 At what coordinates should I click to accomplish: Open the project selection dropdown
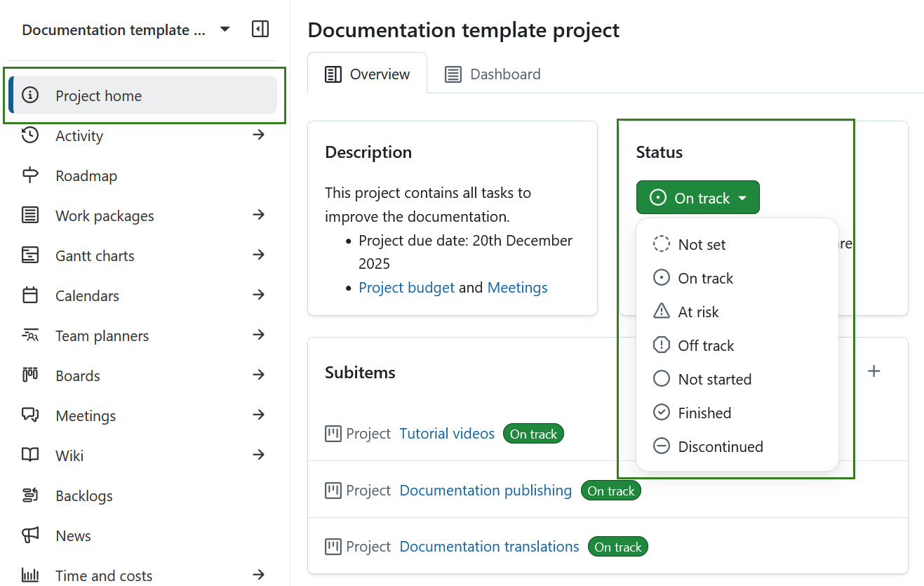tap(225, 29)
